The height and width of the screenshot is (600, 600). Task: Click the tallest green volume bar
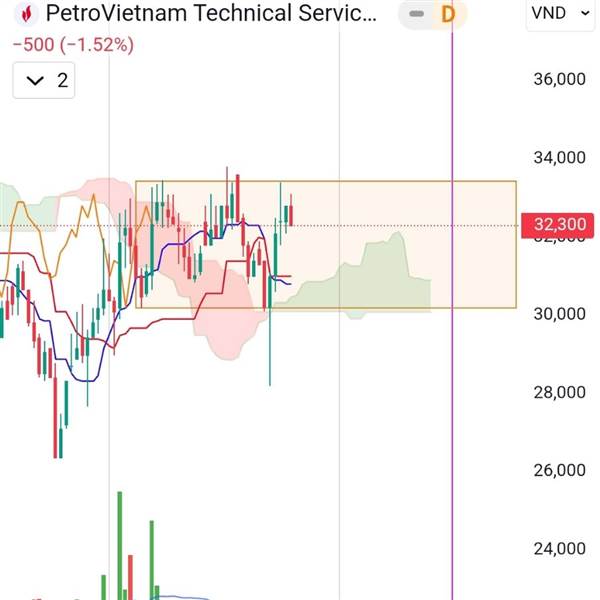pos(119,545)
